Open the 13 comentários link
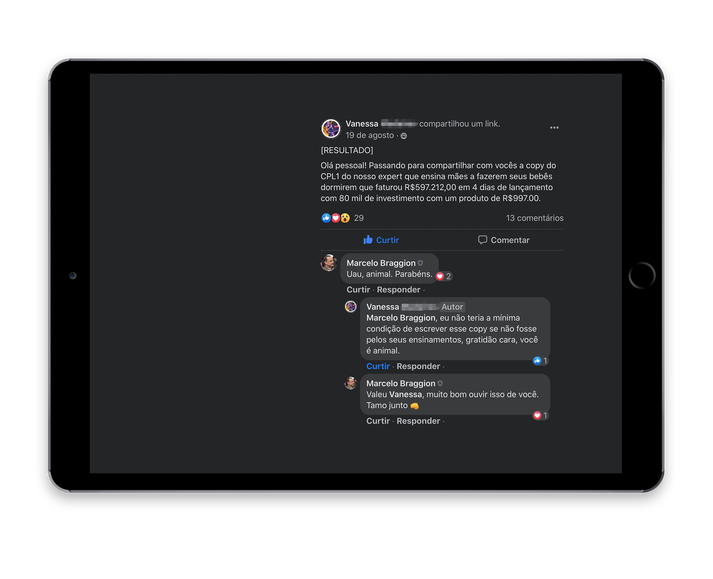The image size is (713, 579). [x=534, y=218]
